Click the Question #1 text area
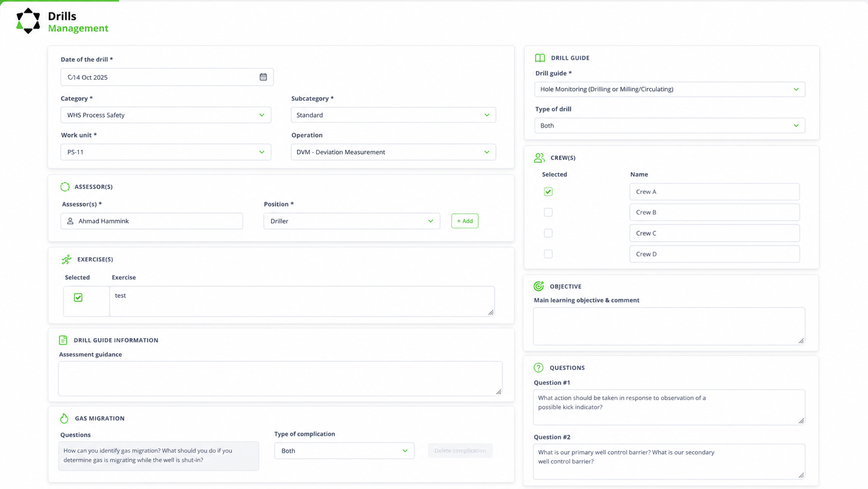Viewport: 868px width, 489px height. (x=669, y=407)
